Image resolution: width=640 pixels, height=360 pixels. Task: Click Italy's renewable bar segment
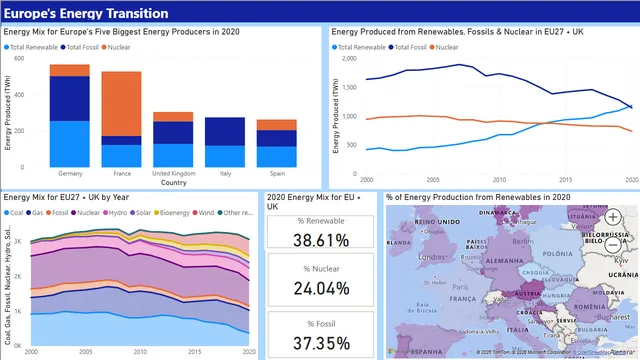click(225, 156)
